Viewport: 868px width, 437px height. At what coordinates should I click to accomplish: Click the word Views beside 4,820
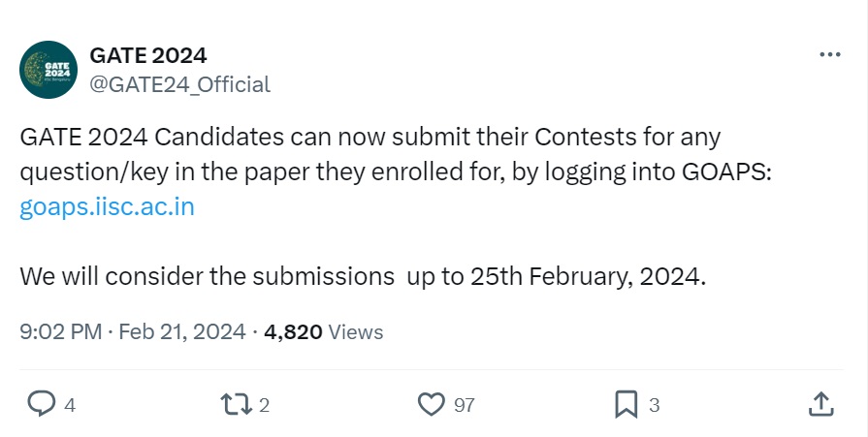(x=356, y=332)
